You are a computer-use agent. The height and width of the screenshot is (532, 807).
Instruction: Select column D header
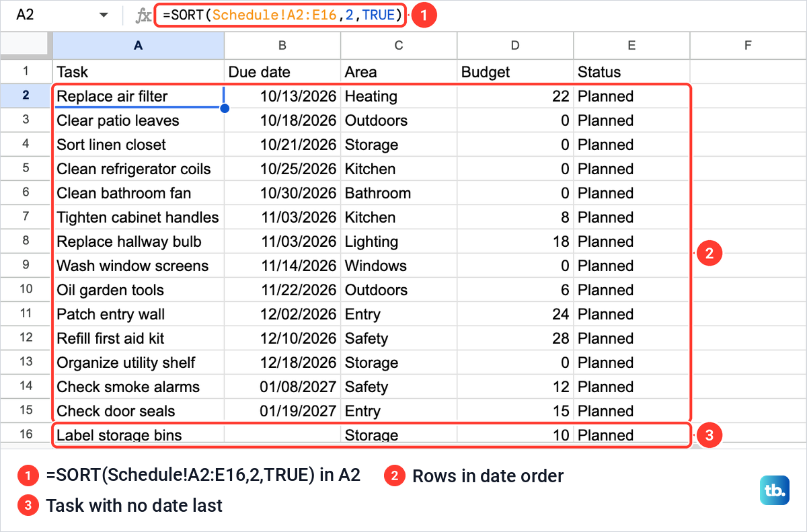click(515, 45)
